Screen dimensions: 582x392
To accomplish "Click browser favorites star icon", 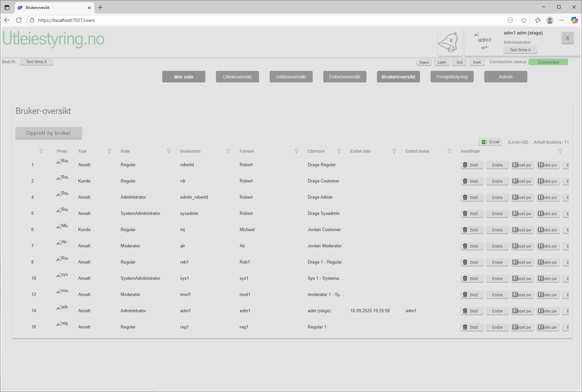I will point(524,20).
